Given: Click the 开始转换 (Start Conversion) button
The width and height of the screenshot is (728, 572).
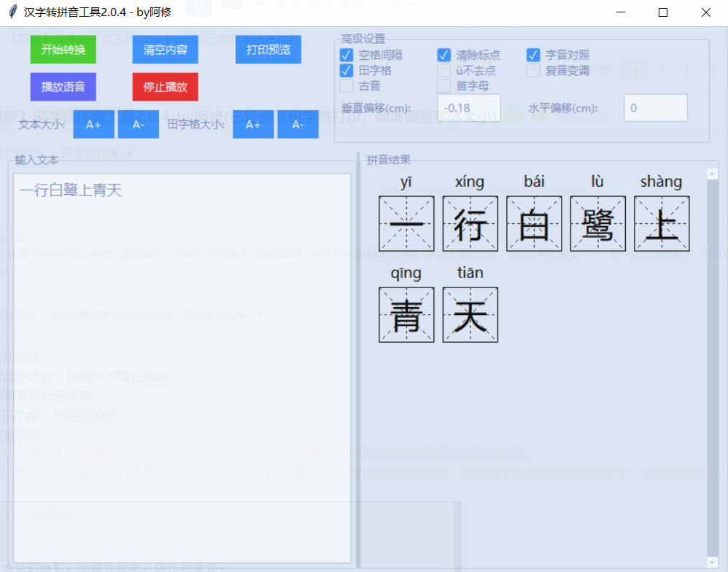Looking at the screenshot, I should [x=63, y=50].
